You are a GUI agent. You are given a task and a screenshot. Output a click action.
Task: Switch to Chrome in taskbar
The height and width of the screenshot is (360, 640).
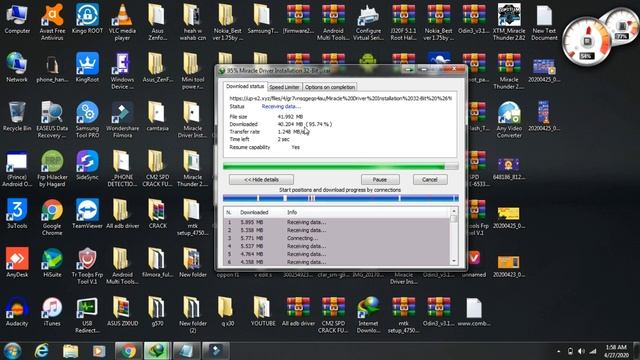click(128, 351)
